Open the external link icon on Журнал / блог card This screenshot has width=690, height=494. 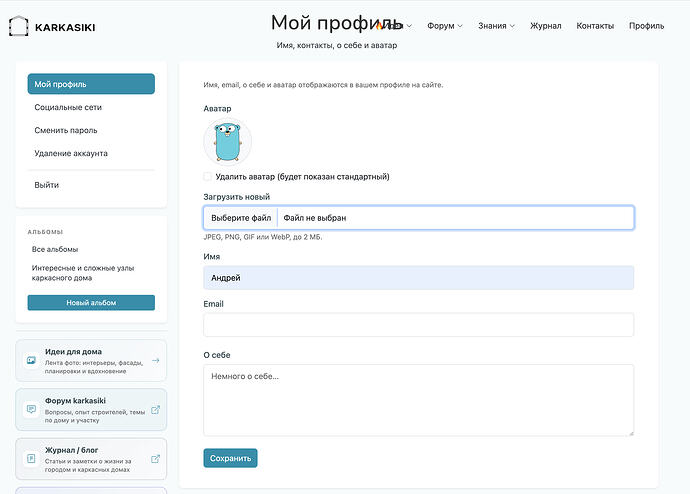(x=155, y=459)
